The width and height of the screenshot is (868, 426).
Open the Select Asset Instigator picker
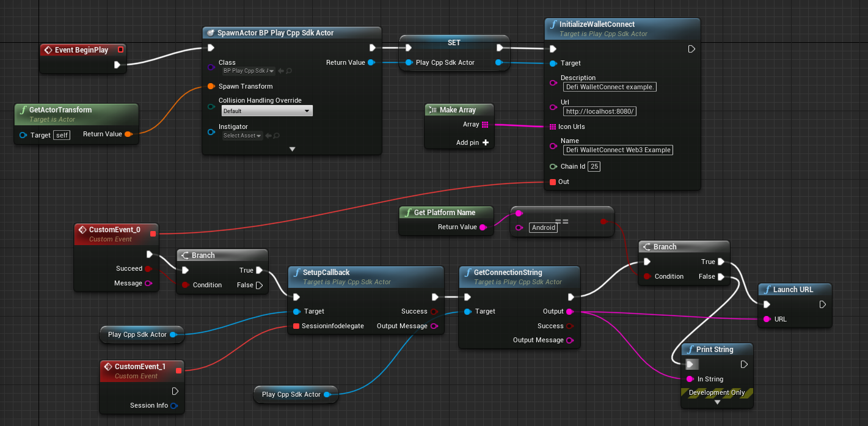pos(242,136)
